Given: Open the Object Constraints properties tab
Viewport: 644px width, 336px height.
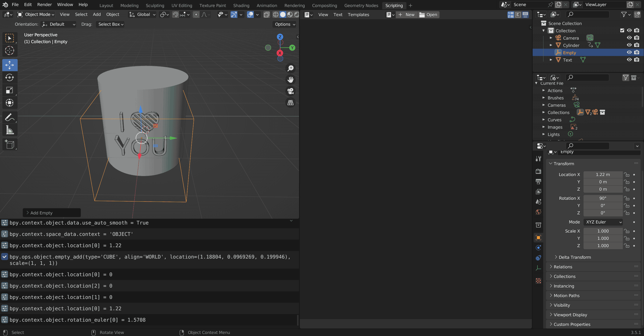Looking at the screenshot, I should (x=538, y=258).
